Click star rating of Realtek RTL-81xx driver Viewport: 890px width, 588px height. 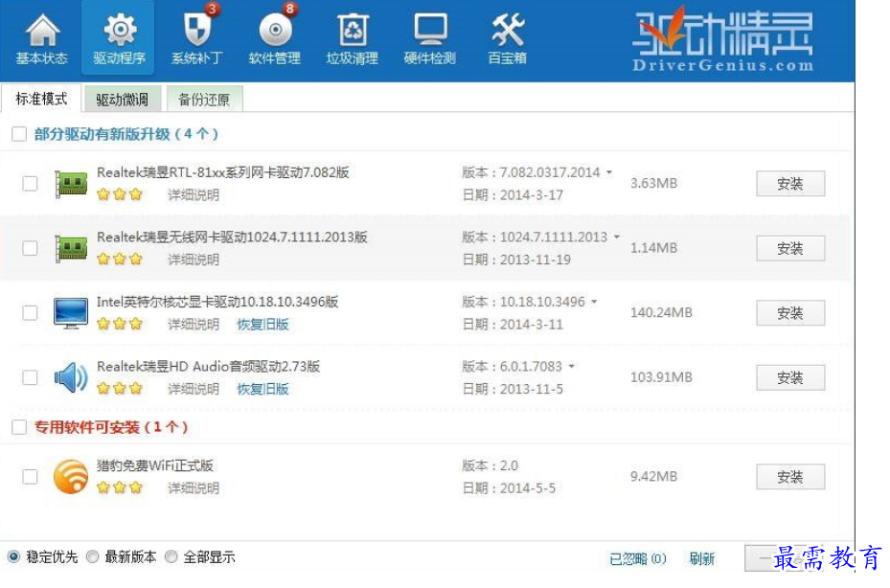119,194
